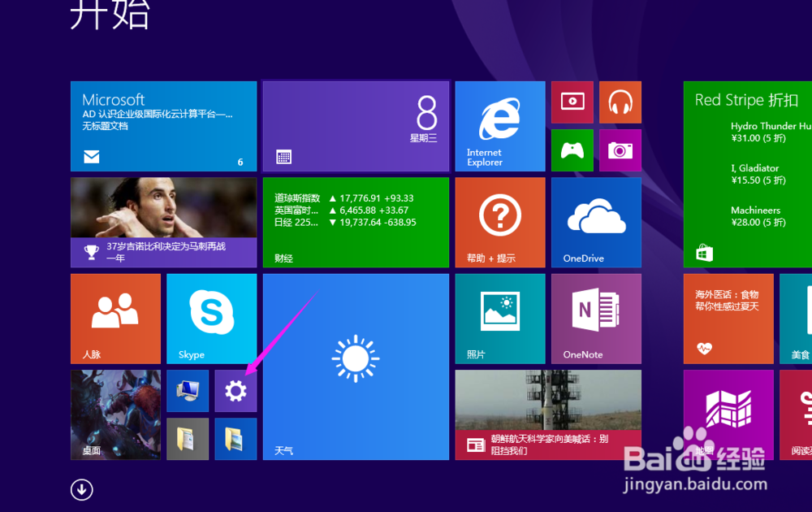Open the OneNote tile

tap(597, 319)
